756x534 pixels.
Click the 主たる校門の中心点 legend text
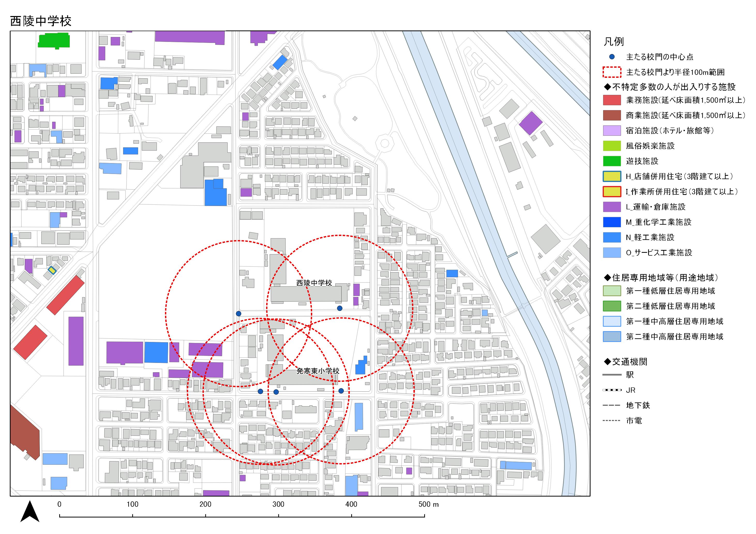[x=660, y=57]
